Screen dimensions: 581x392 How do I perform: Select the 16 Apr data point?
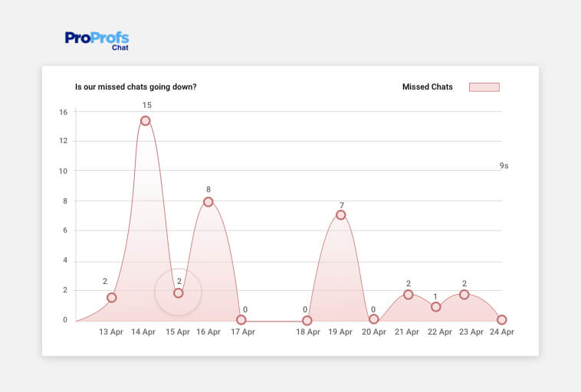click(208, 201)
